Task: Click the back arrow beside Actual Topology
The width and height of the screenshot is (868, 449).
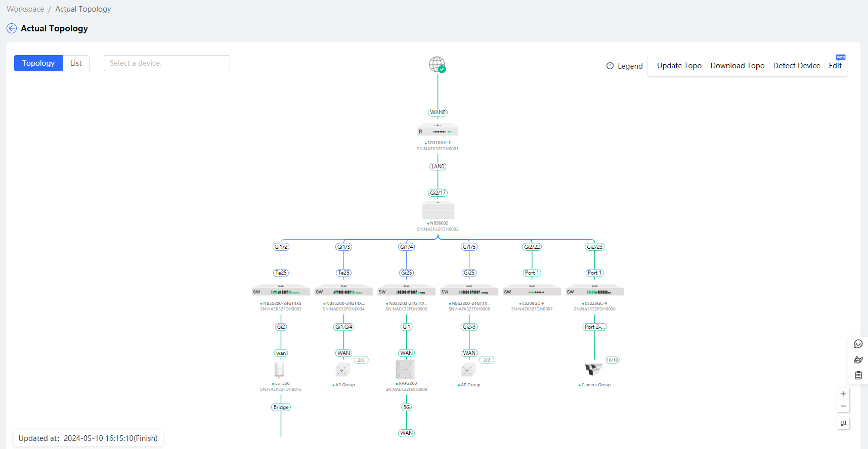Action: (12, 28)
